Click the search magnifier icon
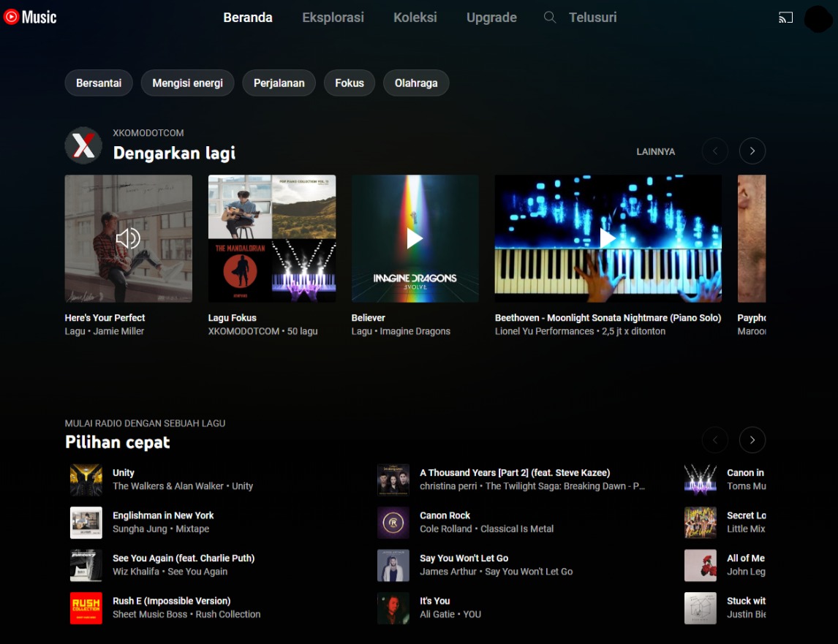This screenshot has height=644, width=838. tap(549, 18)
